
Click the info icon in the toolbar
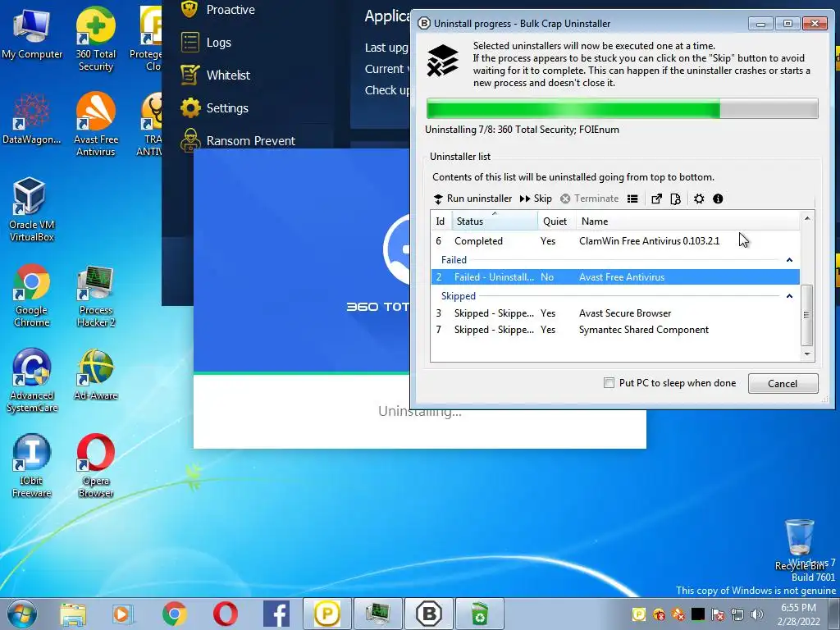click(719, 199)
